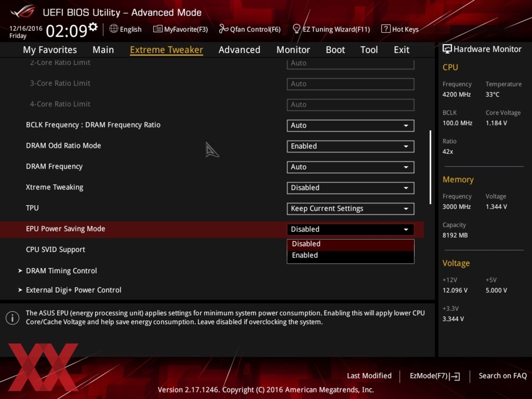The width and height of the screenshot is (532, 399).
Task: Click memory capacity 8192 MB value
Action: coord(455,235)
